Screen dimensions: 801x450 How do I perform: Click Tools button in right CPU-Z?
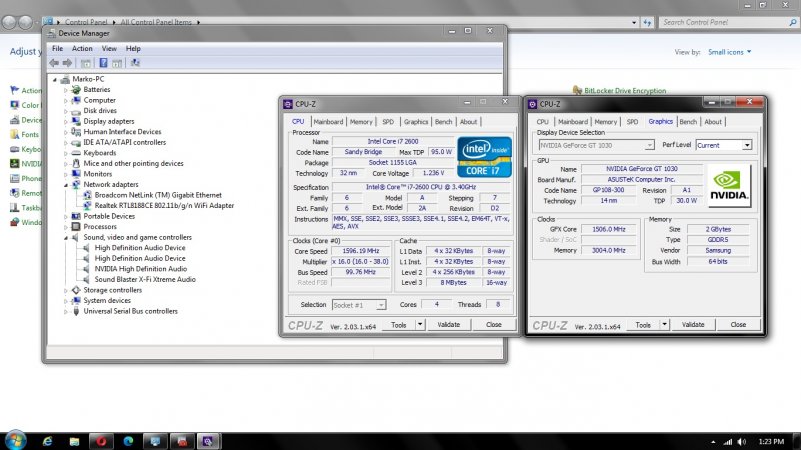[643, 324]
